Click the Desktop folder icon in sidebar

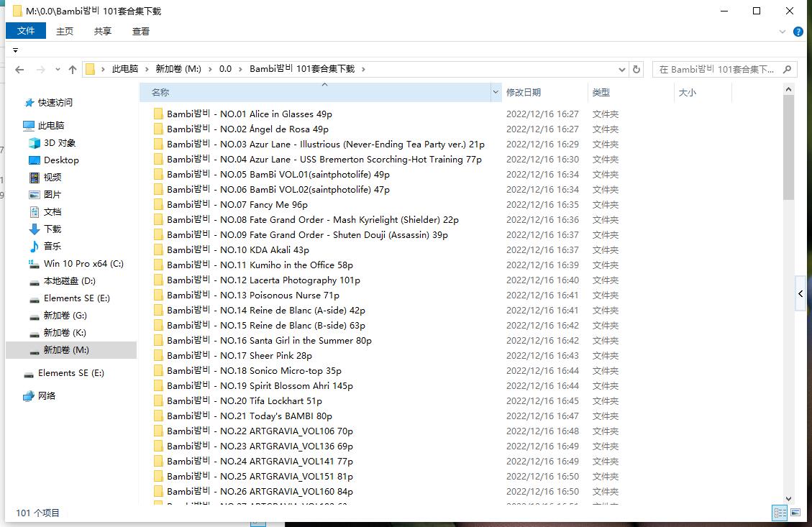click(x=35, y=160)
